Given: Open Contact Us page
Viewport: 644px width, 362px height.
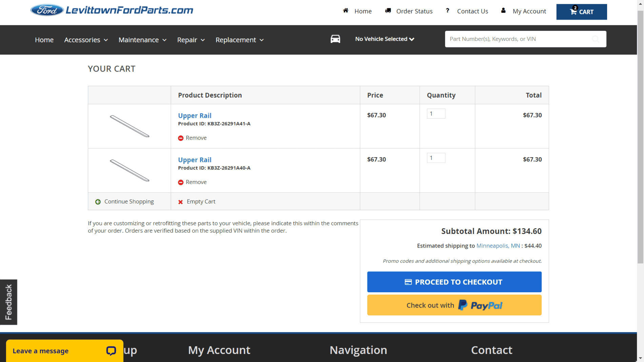Looking at the screenshot, I should [x=472, y=11].
